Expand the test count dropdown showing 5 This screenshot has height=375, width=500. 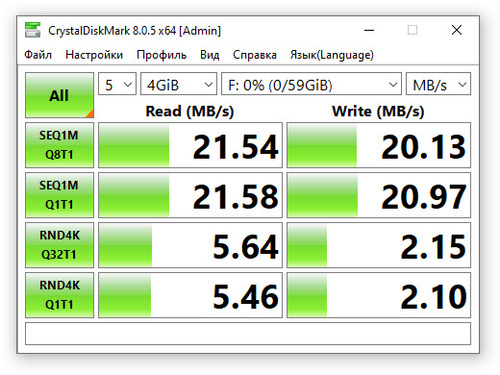pos(117,84)
